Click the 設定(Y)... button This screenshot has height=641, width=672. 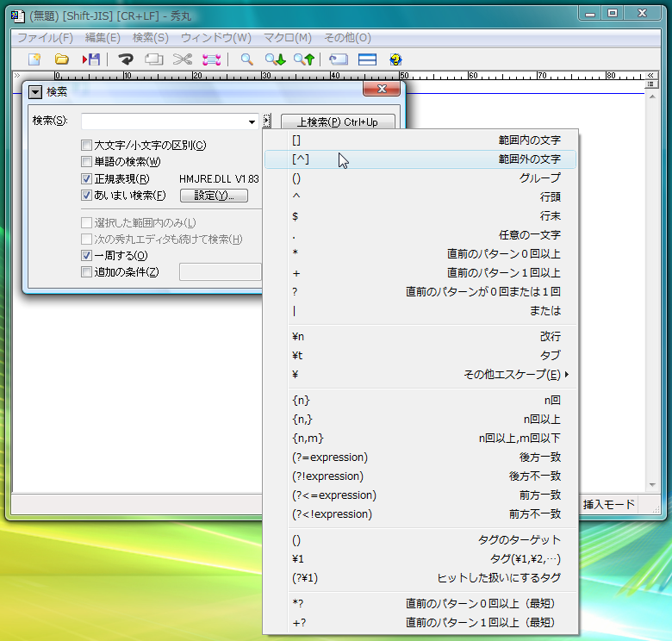tap(214, 196)
